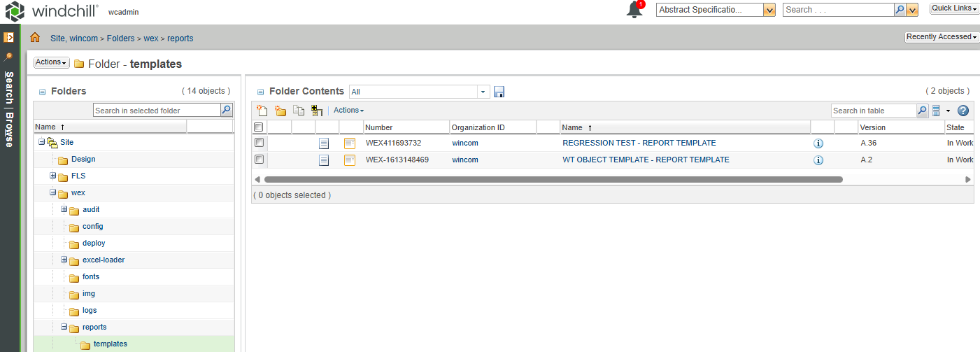Screen dimensions: 980x352
Task: Open the Abstract Specification type dropdown
Action: coord(769,10)
